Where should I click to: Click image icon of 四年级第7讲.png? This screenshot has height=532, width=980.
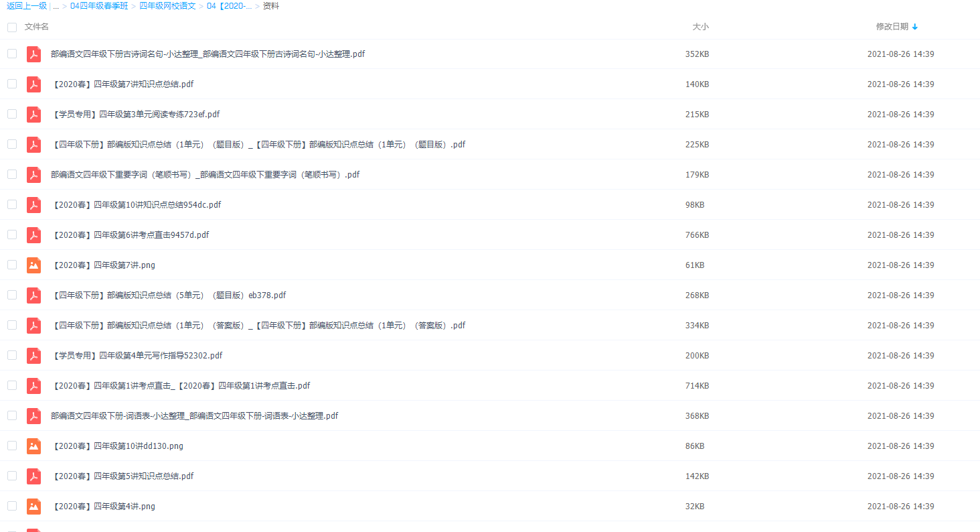coord(33,265)
